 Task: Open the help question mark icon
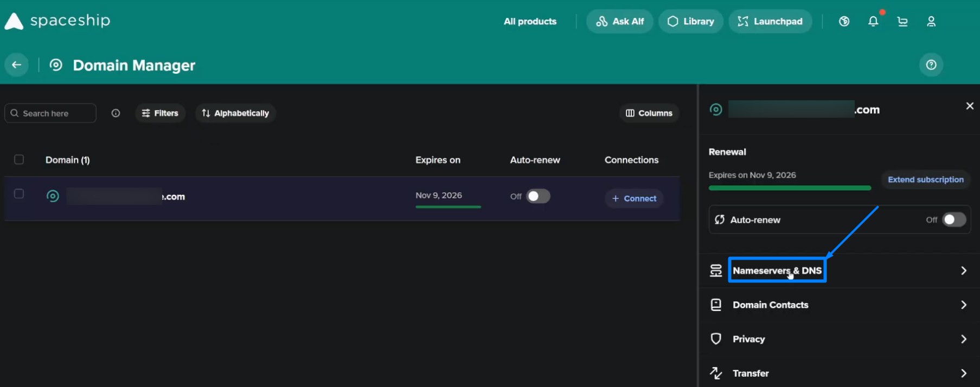931,65
